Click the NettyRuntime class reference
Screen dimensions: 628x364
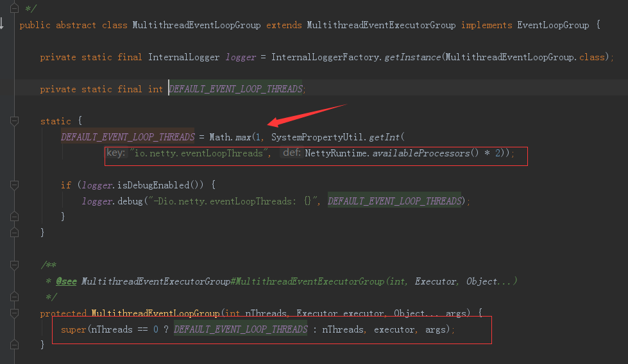(x=336, y=153)
